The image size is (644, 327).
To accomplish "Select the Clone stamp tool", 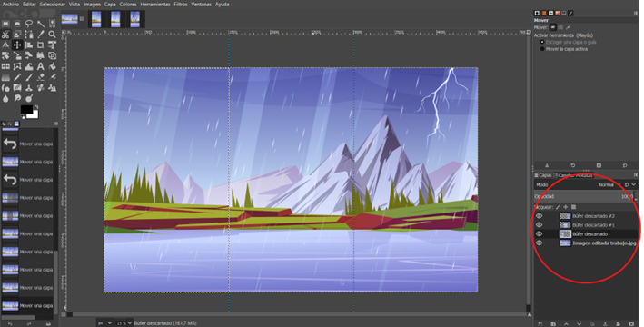I will [29, 87].
